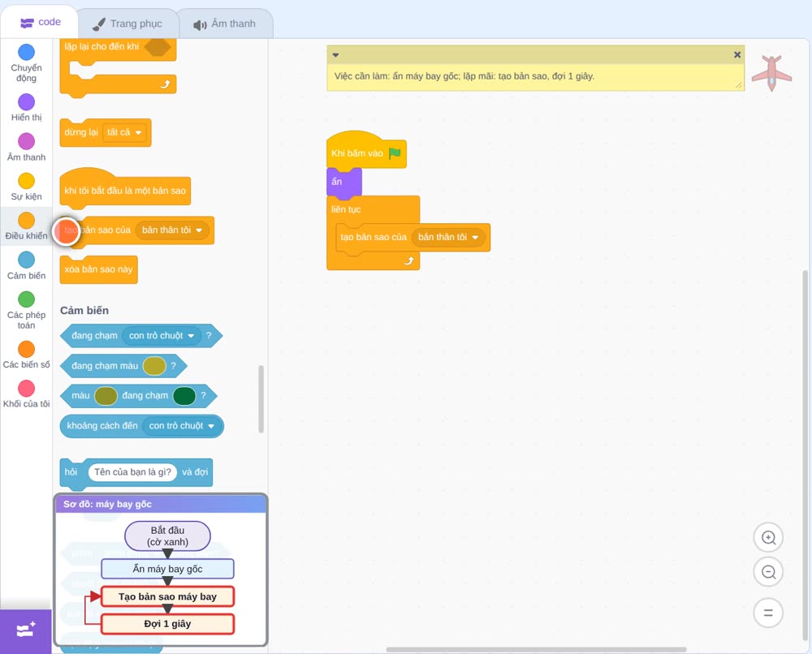Switch to the code tab
This screenshot has height=654, width=812.
coord(40,22)
